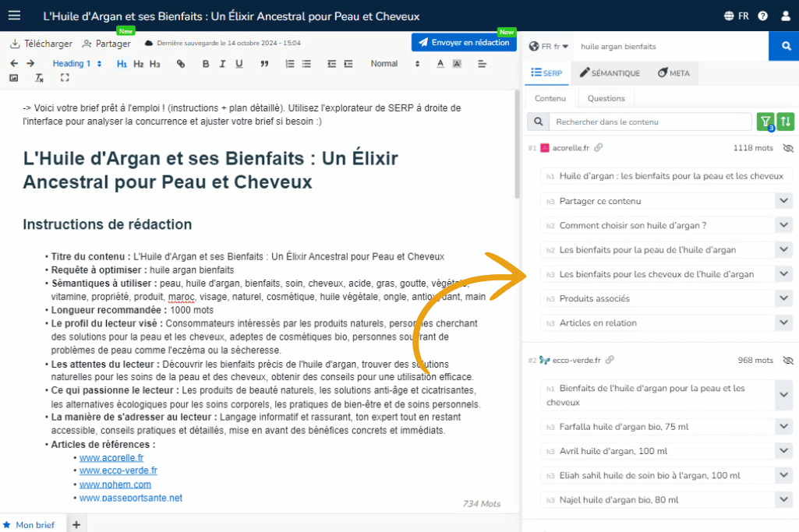
Task: Apply H3 heading format
Action: [155, 64]
